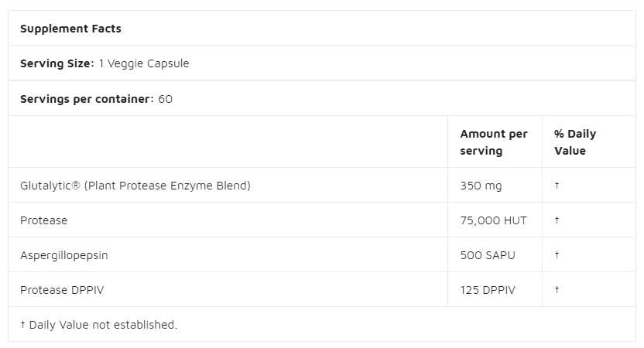Click the Supplement Facts heading
The height and width of the screenshot is (348, 644).
tap(70, 29)
